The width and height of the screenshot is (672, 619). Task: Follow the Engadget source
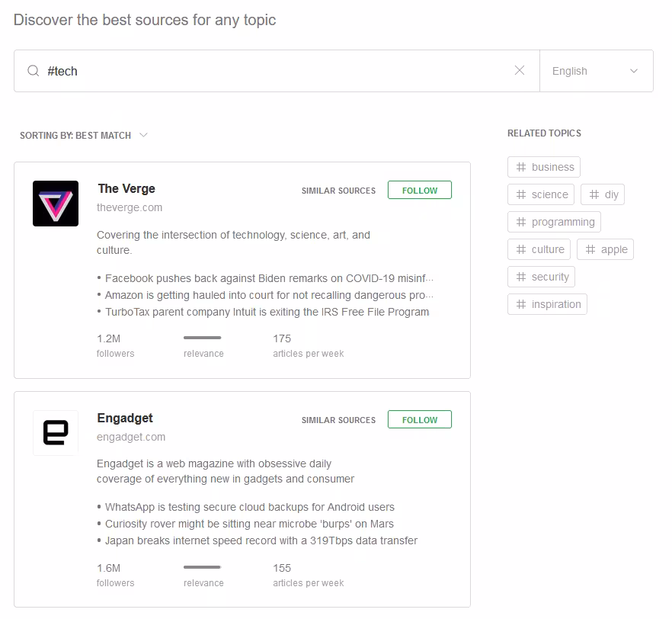click(420, 420)
